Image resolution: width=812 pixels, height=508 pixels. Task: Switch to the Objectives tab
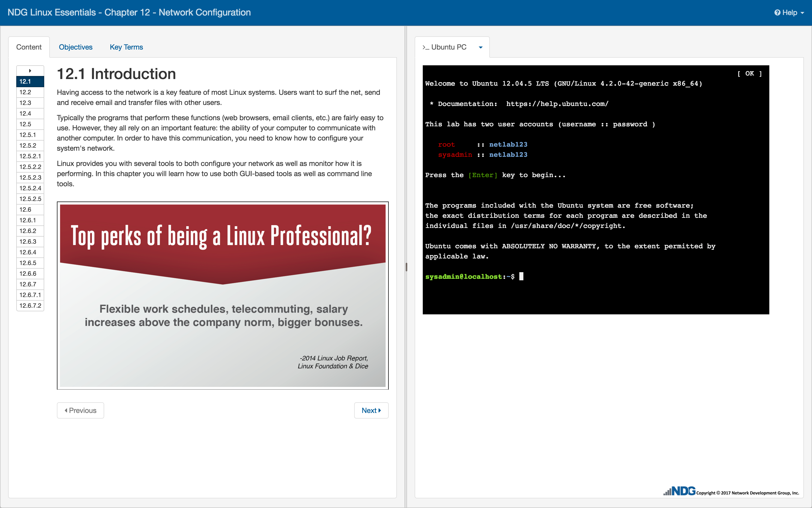[x=75, y=47]
